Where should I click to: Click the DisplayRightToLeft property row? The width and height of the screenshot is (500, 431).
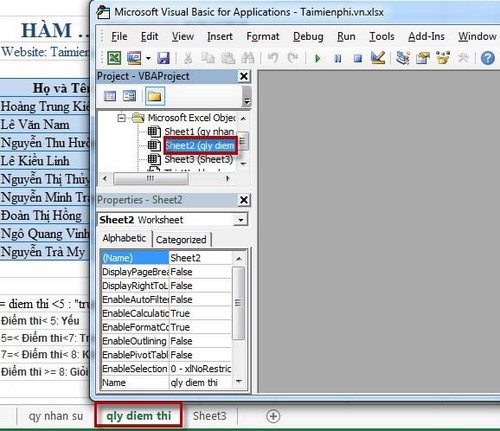(x=166, y=286)
